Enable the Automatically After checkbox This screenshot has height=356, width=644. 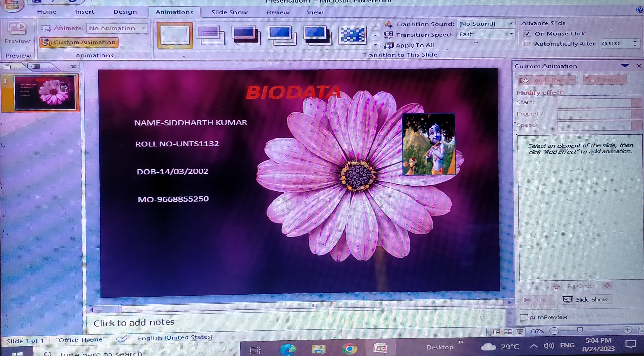(527, 44)
